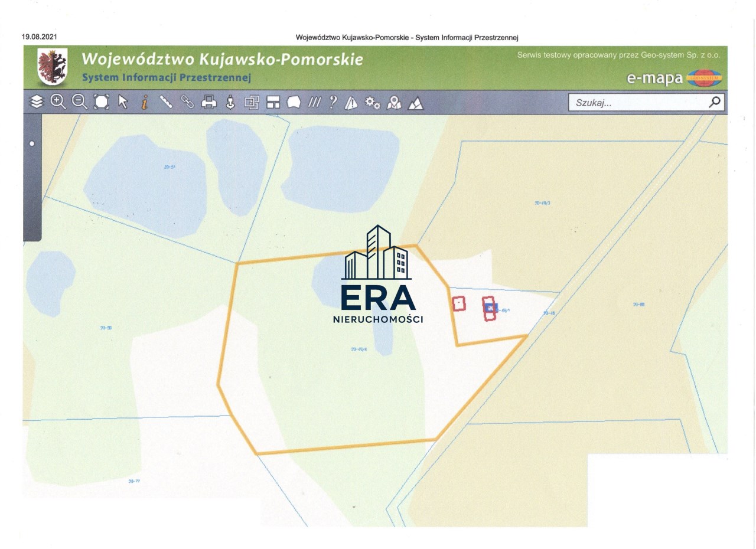This screenshot has width=756, height=549.
Task: Click the printer icon to print map
Action: (x=208, y=102)
